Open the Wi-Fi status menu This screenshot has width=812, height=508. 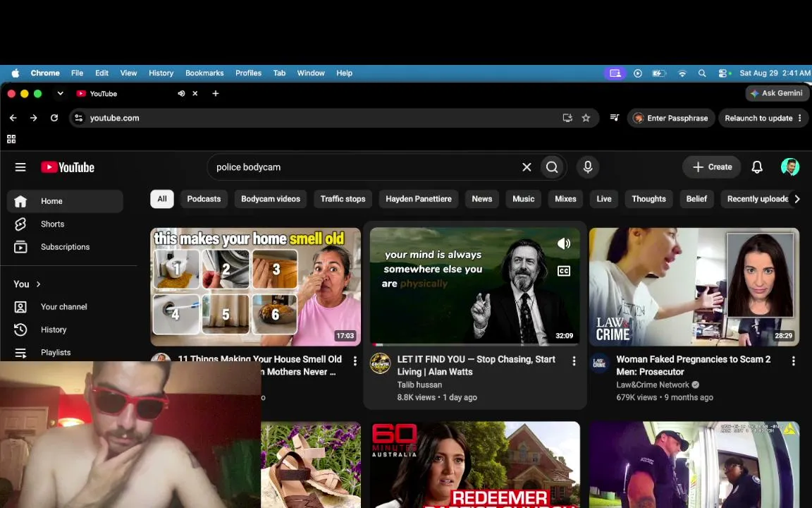tap(682, 73)
